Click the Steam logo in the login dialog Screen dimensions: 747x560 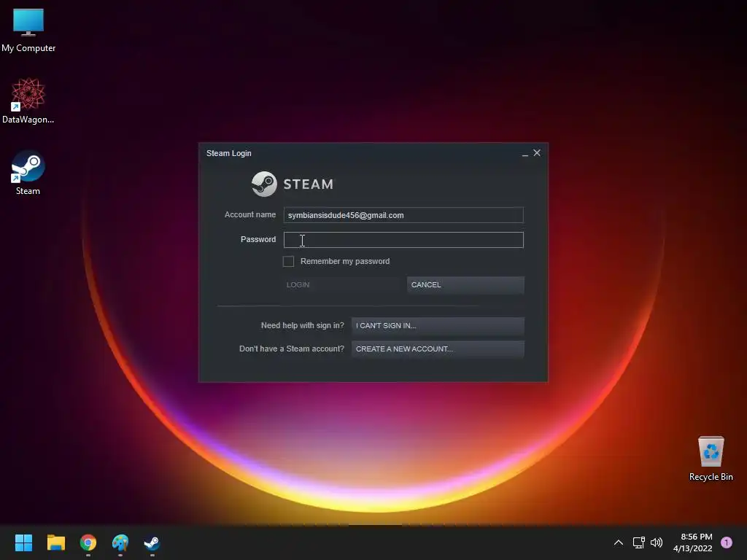tap(293, 184)
